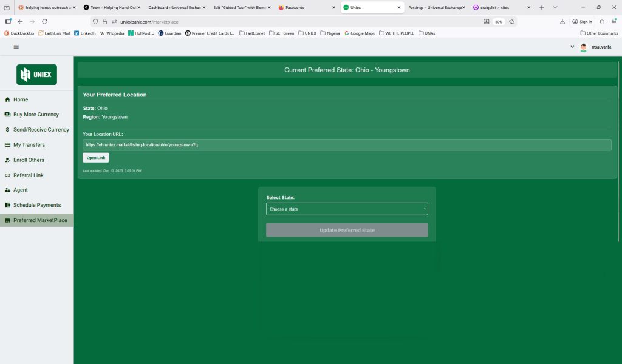Open the Agent sidebar item

(x=20, y=190)
